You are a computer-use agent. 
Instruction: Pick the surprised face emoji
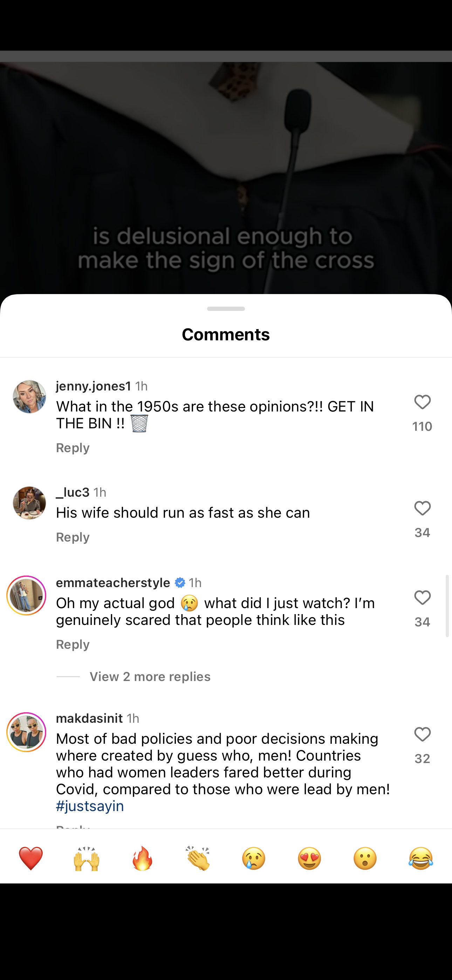365,858
